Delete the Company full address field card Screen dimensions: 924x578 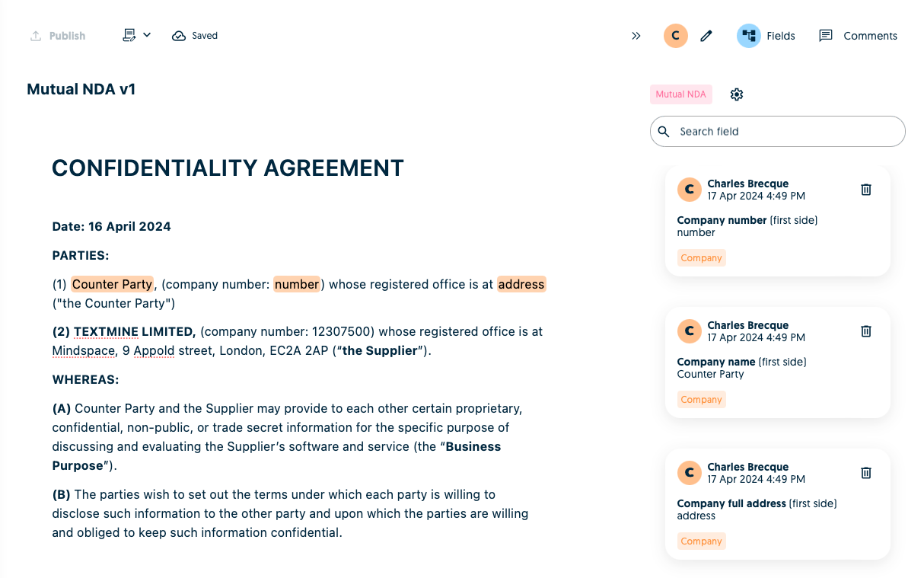[x=866, y=473]
